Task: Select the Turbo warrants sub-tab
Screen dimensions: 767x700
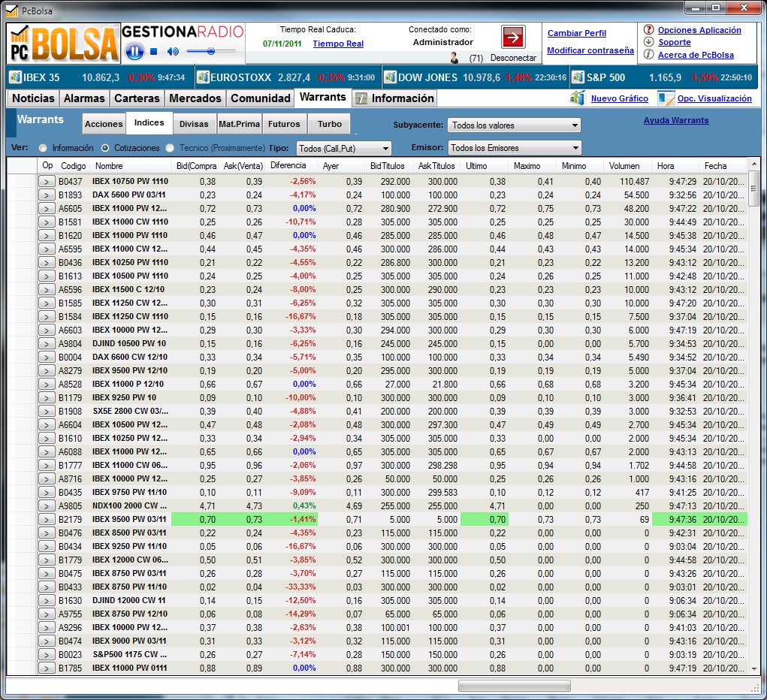Action: pos(330,124)
